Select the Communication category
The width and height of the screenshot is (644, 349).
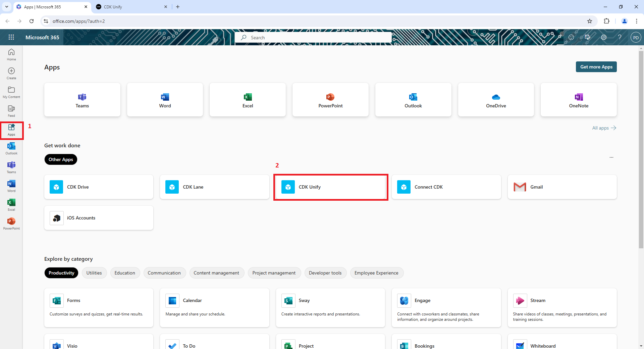164,273
